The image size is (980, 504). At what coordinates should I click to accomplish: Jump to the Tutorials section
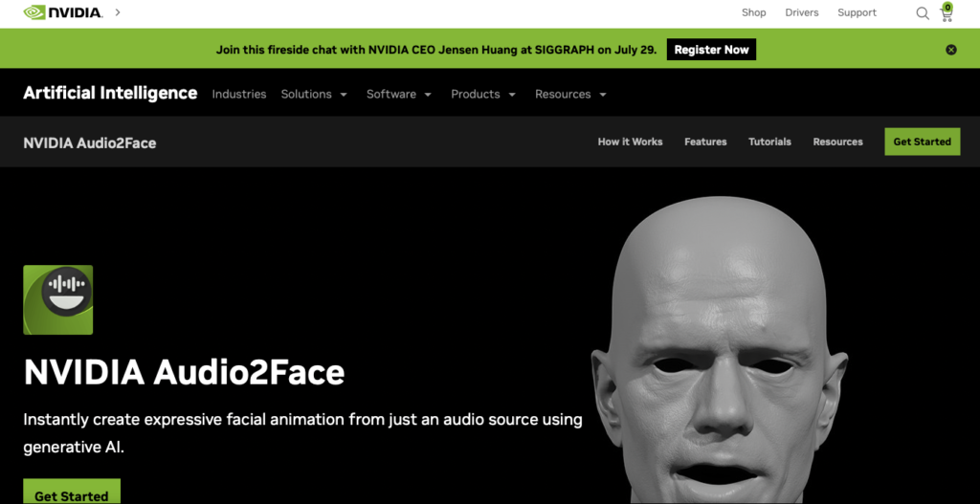click(x=770, y=142)
